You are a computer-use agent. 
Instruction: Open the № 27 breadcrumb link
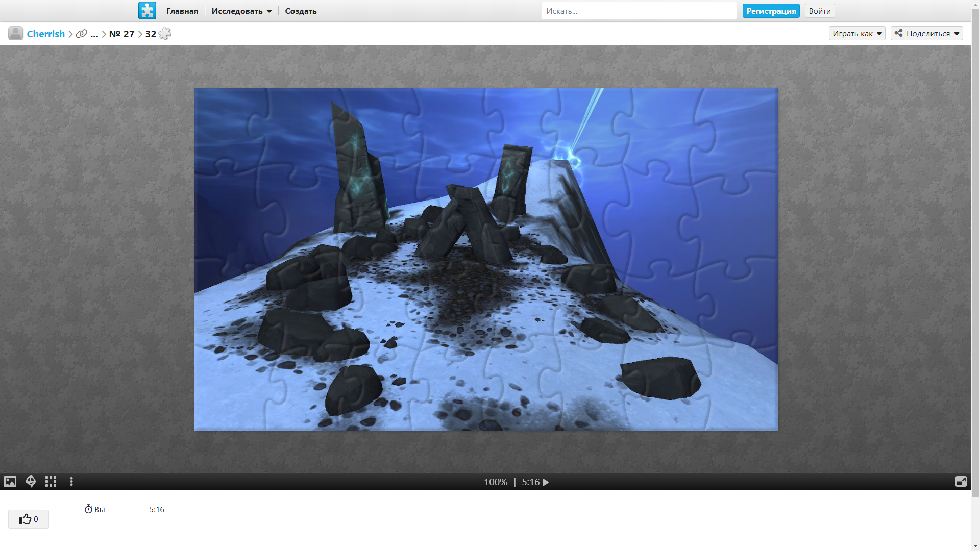121,34
